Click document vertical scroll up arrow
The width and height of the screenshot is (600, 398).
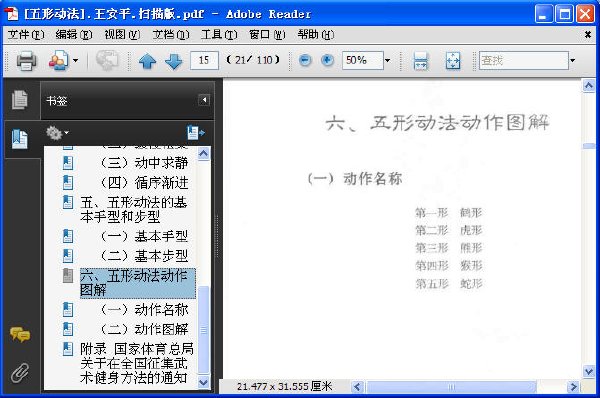coord(589,85)
